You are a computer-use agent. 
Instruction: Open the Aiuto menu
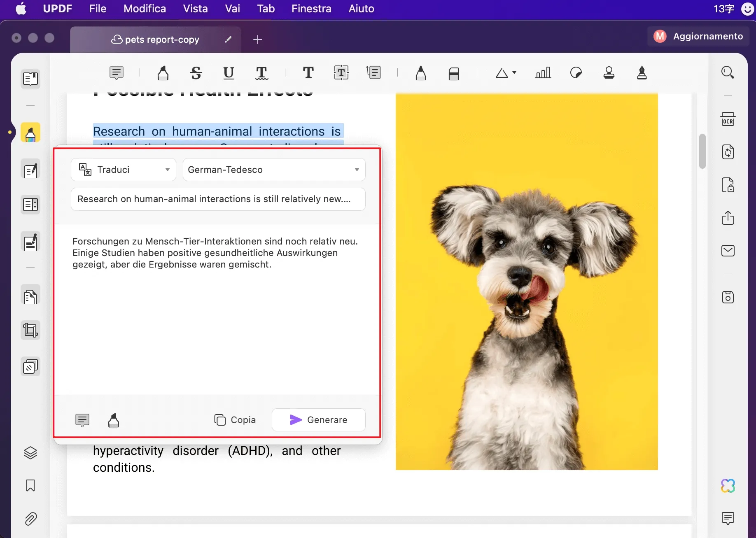coord(362,9)
